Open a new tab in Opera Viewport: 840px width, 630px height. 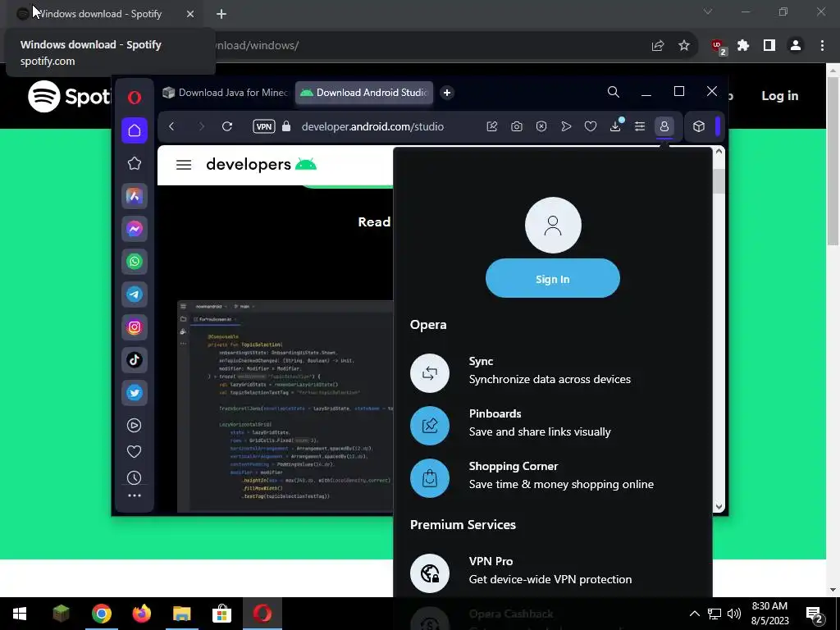point(447,93)
